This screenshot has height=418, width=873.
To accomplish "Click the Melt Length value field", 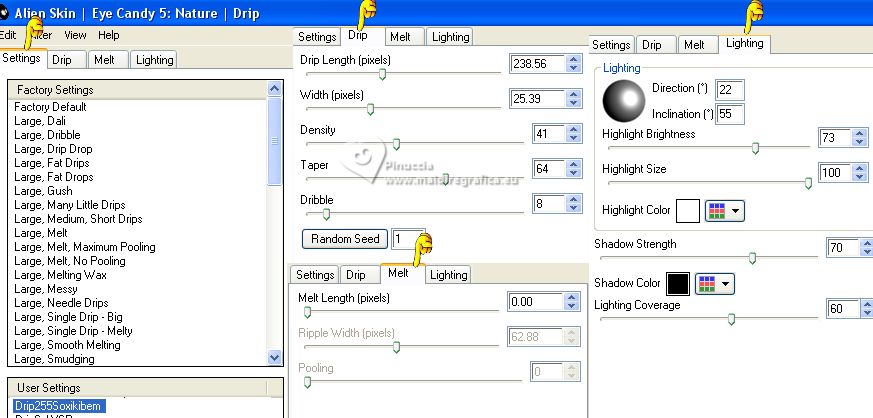I will tap(536, 302).
